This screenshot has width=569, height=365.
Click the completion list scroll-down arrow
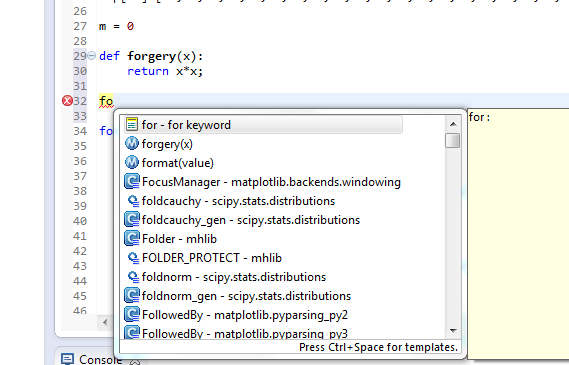click(x=453, y=331)
